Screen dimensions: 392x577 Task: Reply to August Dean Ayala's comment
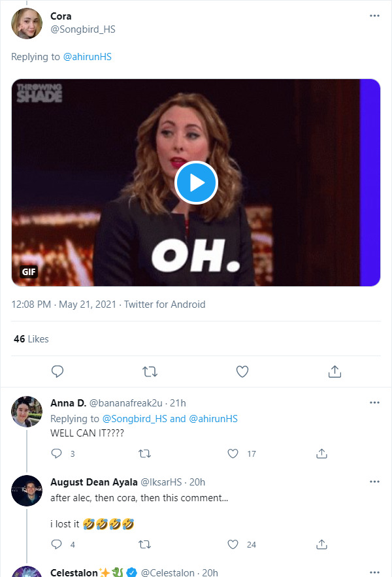(57, 544)
